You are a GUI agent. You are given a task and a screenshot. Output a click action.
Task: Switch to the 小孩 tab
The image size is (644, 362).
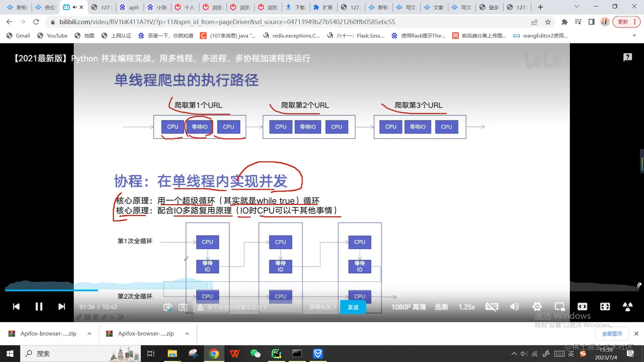pyautogui.click(x=157, y=7)
